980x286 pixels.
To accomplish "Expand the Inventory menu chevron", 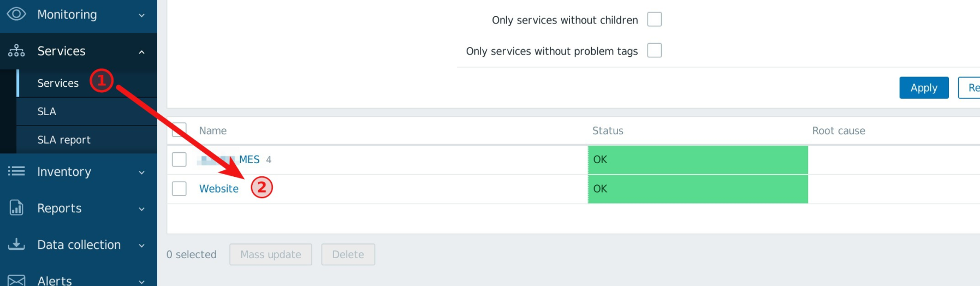I will coord(142,172).
